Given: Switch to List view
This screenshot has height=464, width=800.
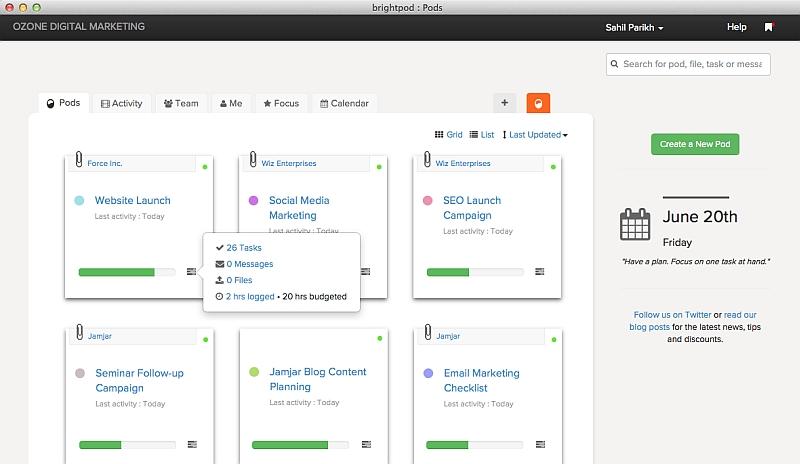Looking at the screenshot, I should (x=482, y=135).
